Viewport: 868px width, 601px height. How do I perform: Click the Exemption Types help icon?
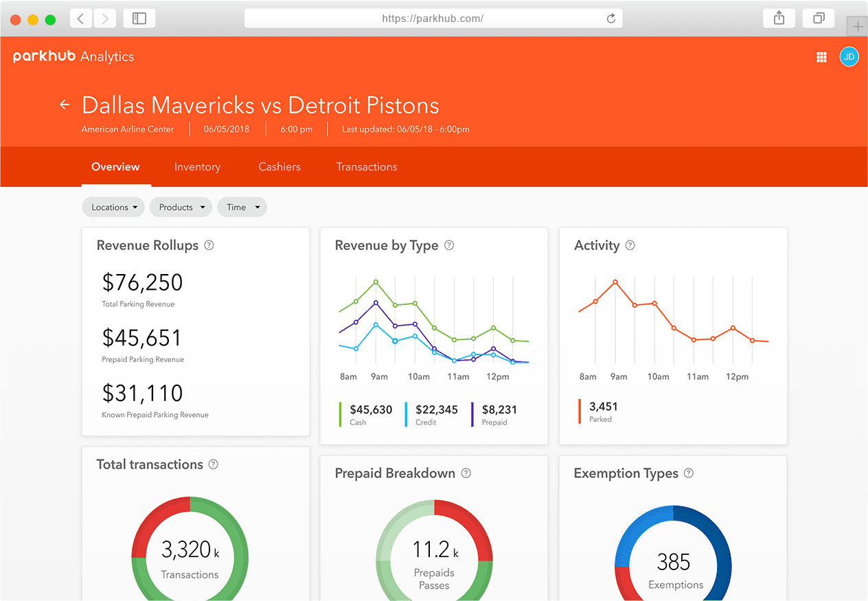coord(687,473)
